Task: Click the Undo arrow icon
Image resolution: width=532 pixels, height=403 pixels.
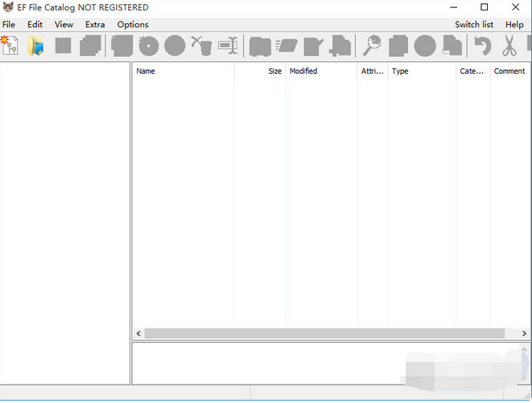Action: [x=483, y=46]
